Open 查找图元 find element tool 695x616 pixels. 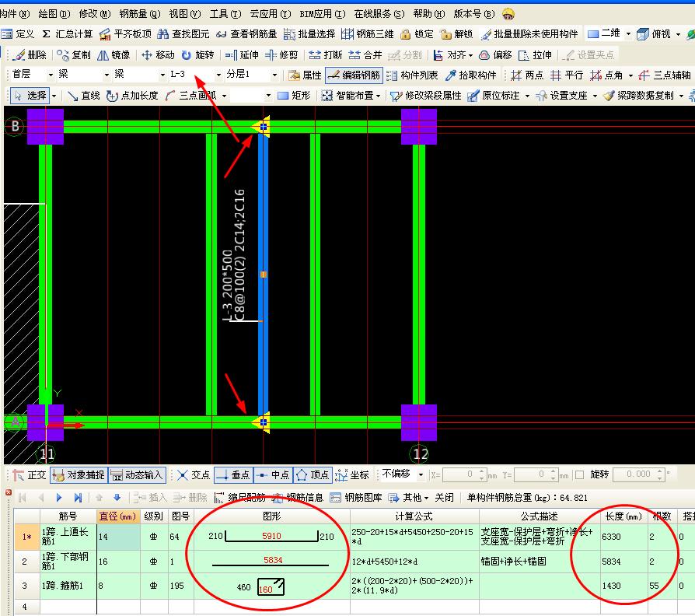tap(183, 33)
